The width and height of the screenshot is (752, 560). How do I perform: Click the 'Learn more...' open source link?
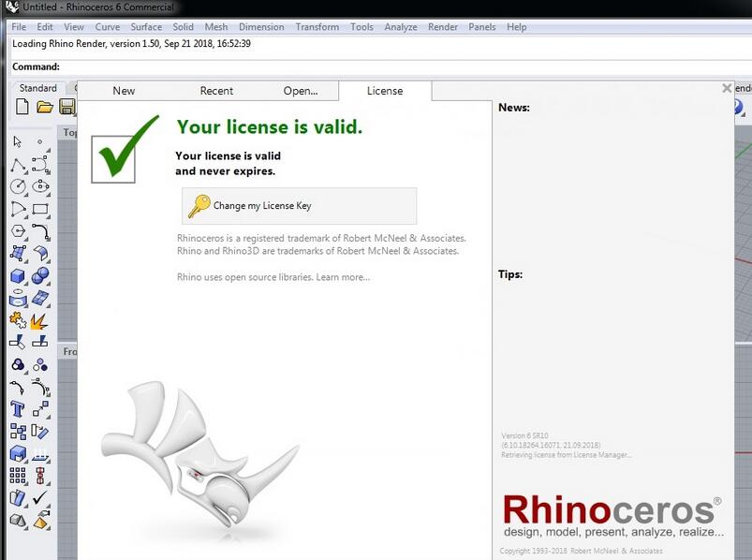pyautogui.click(x=343, y=277)
